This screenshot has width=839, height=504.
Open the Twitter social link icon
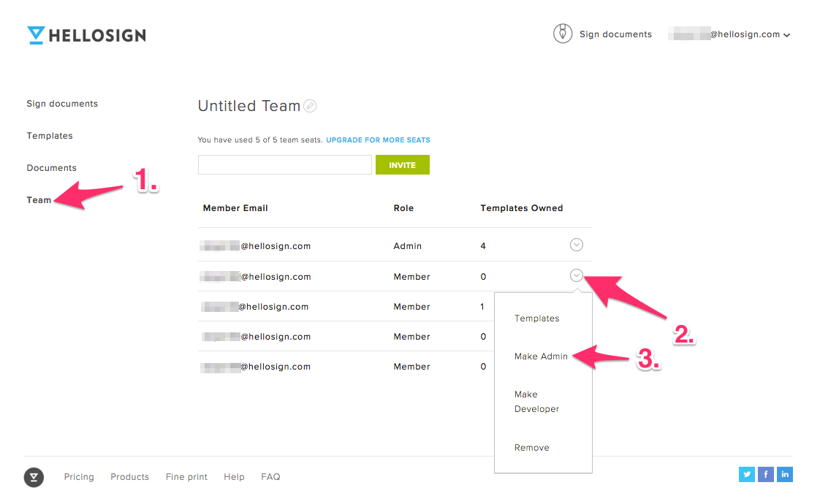(746, 475)
